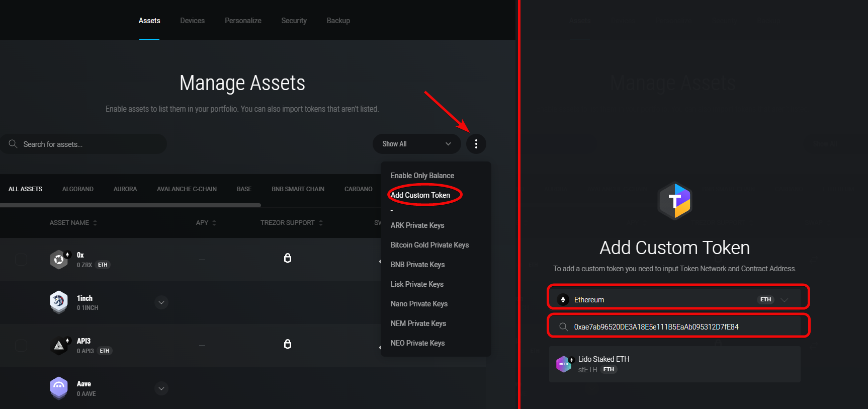The height and width of the screenshot is (409, 868).
Task: Click the Lido Staked ETH token icon
Action: point(564,364)
